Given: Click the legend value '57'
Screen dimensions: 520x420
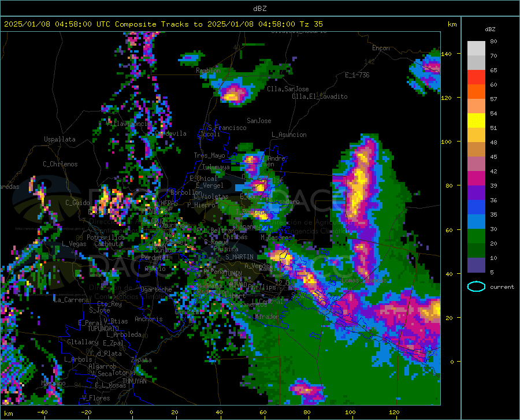Looking at the screenshot, I should point(493,99).
